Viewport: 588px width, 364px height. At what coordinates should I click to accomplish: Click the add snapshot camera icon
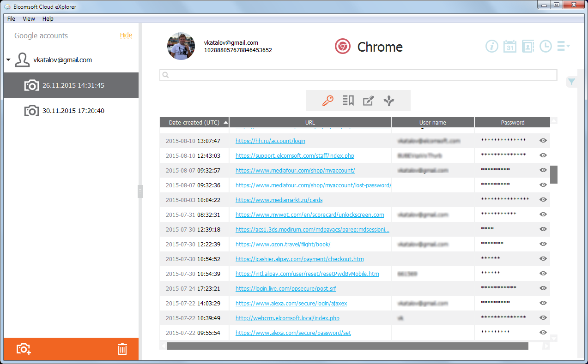[x=24, y=349]
